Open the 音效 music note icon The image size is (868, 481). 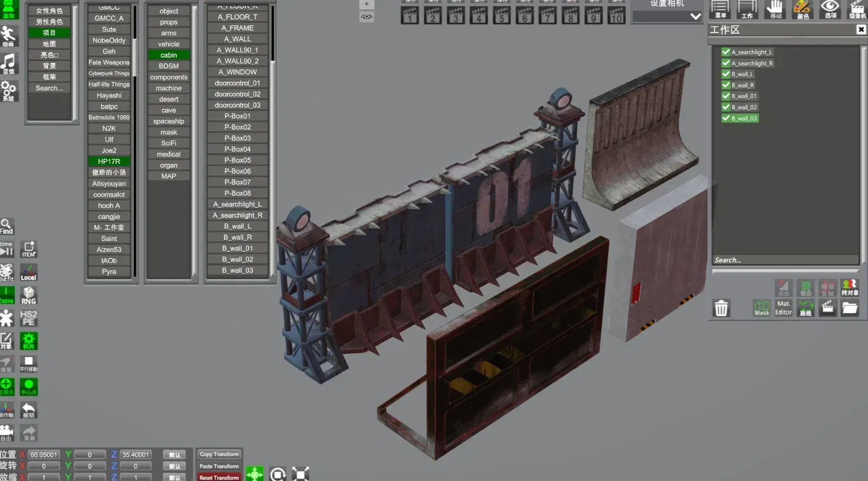click(x=9, y=63)
